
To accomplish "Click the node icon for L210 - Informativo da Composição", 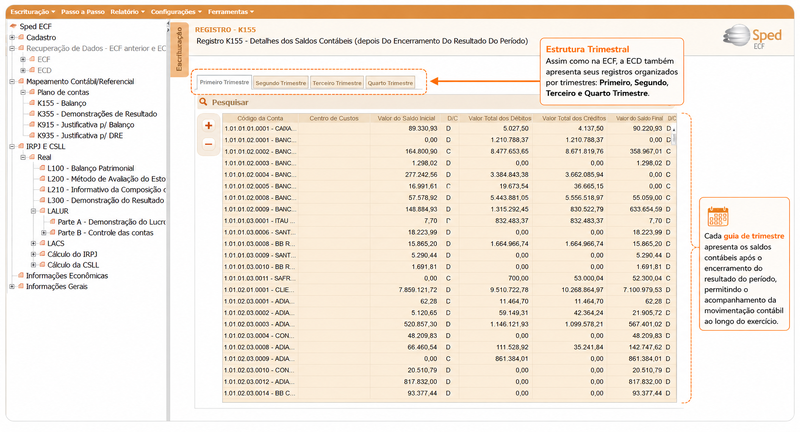I will [x=42, y=189].
